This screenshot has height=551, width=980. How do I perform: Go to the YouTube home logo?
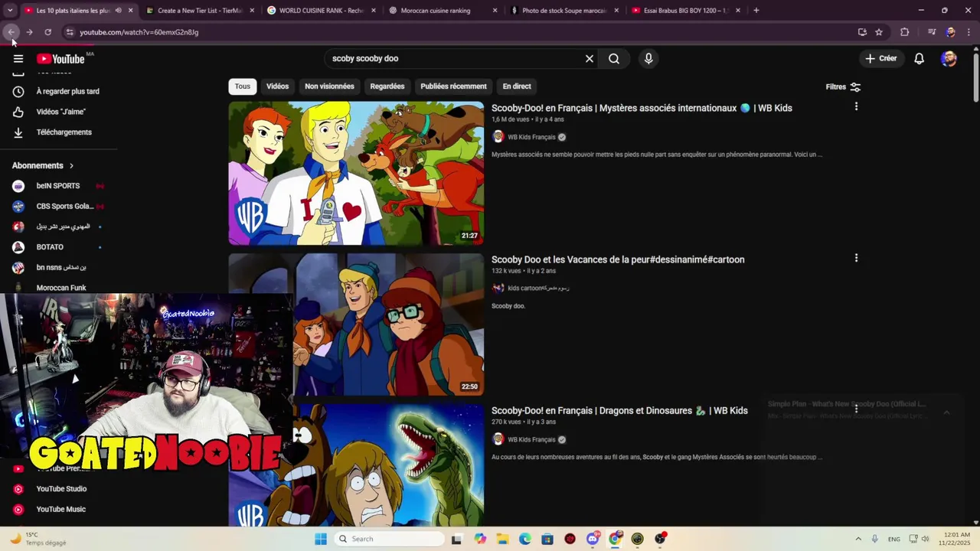(x=60, y=59)
